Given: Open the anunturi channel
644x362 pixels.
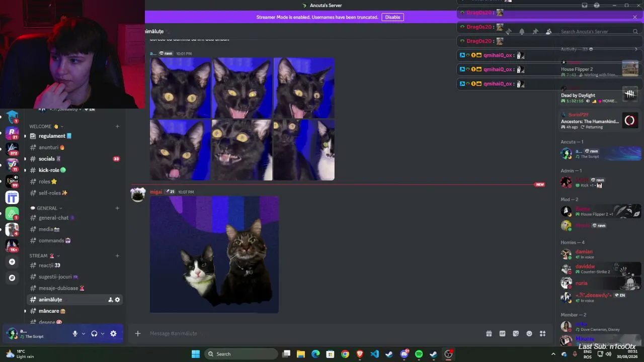Looking at the screenshot, I should [75, 147].
